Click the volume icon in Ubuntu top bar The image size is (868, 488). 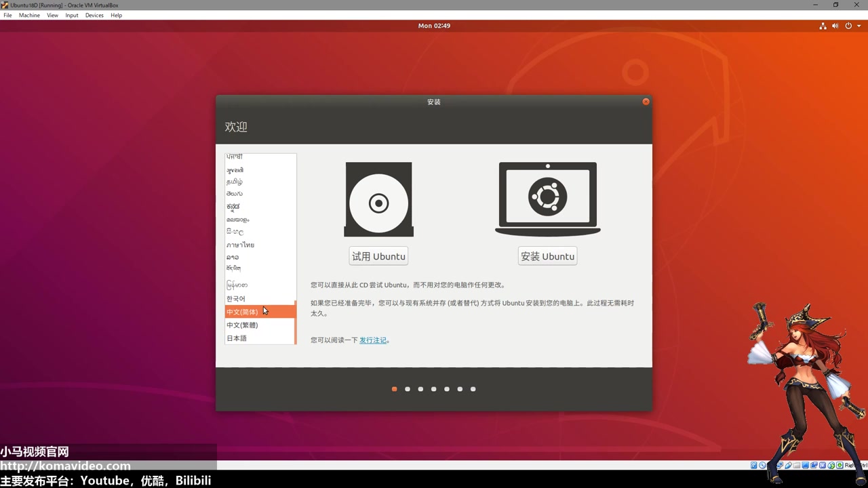835,26
